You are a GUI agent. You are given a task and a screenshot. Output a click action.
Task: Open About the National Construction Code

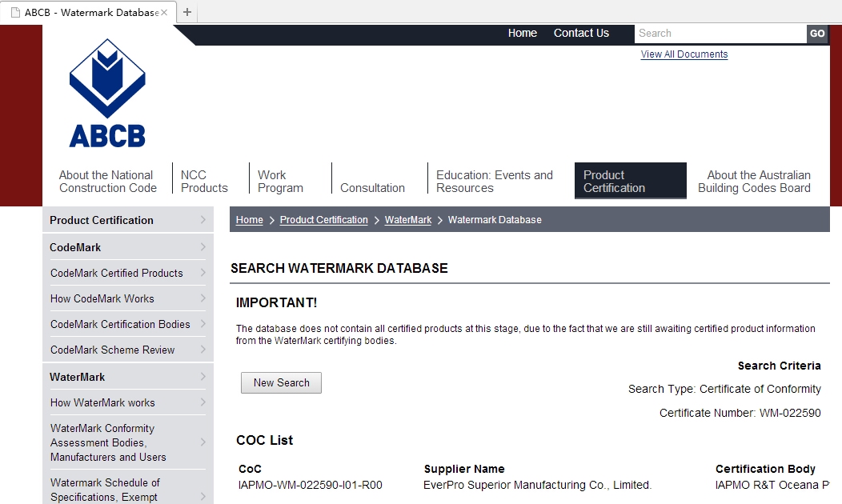pos(108,182)
